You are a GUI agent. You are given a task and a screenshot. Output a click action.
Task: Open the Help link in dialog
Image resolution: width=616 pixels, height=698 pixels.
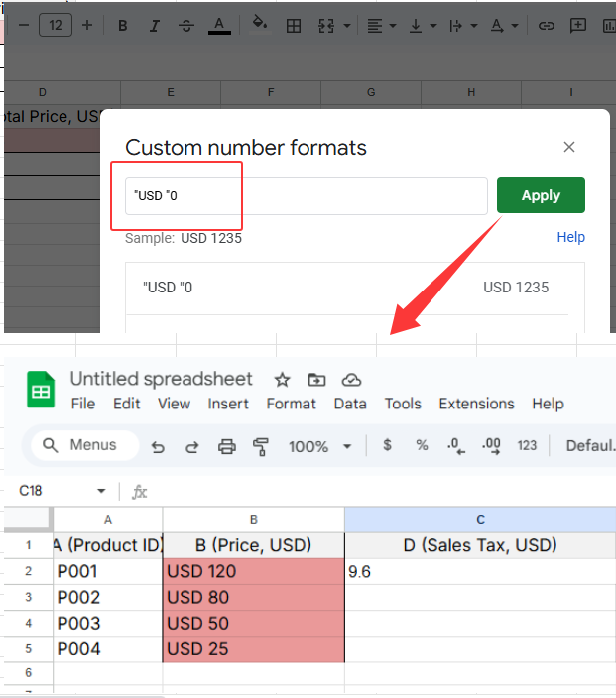[570, 237]
